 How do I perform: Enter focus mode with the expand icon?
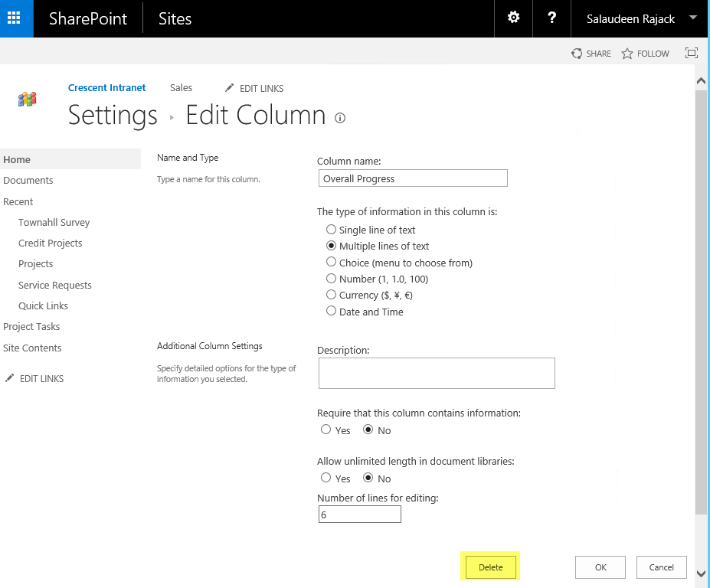(691, 53)
